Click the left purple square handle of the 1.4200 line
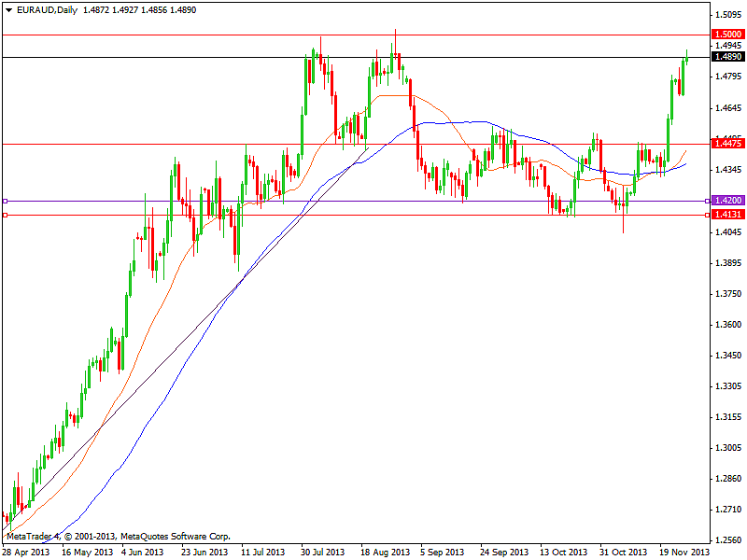Image resolution: width=747 pixels, height=560 pixels. 5,201
